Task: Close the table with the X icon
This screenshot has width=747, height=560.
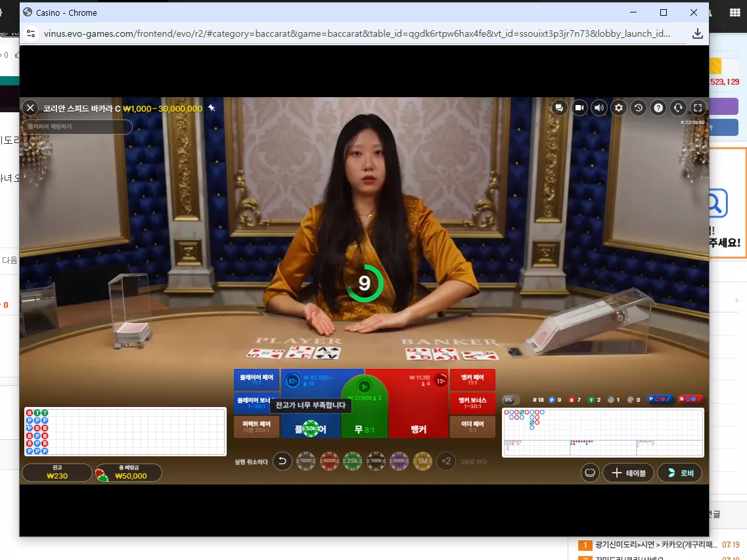Action: [x=30, y=108]
